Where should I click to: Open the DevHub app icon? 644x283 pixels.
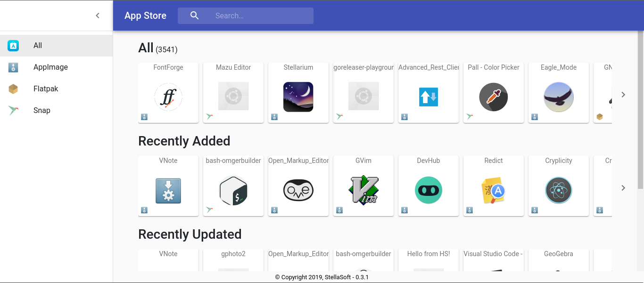(428, 189)
